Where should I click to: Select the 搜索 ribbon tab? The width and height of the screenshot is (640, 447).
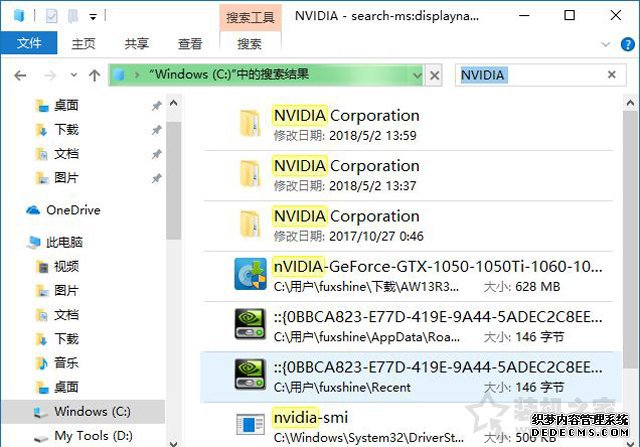250,43
